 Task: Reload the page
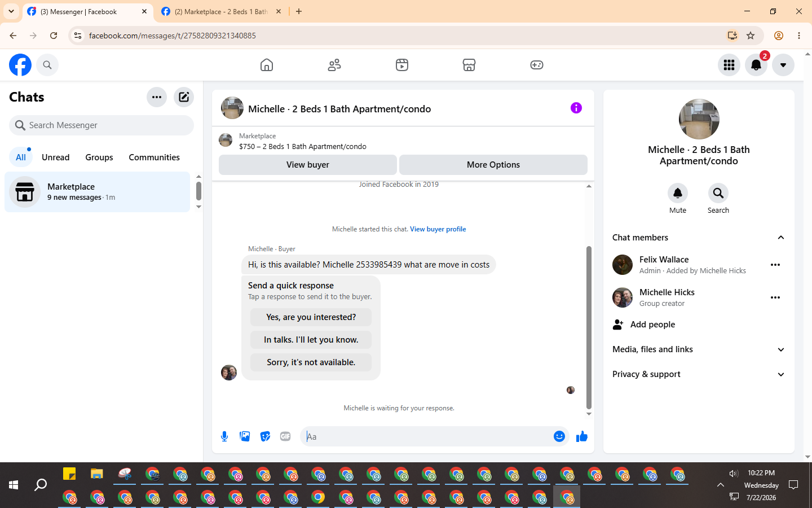[54, 36]
